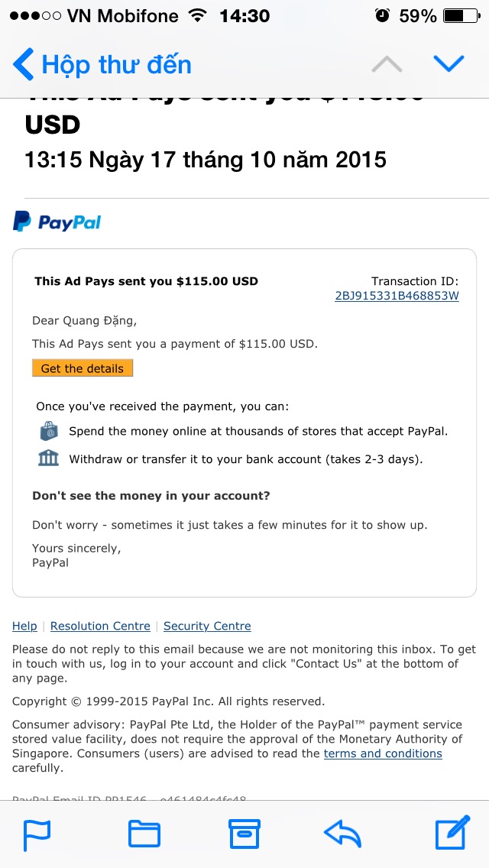Compose a new message with pencil icon

click(x=452, y=834)
